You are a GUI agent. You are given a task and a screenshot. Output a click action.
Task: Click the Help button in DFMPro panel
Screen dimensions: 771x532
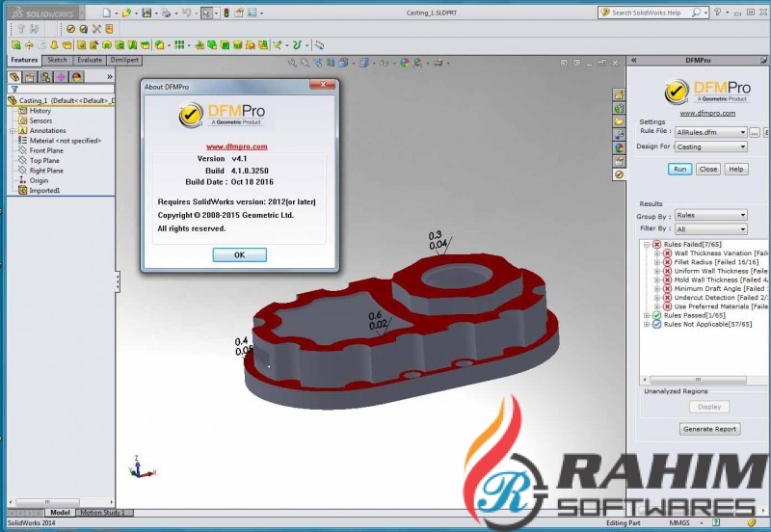click(736, 169)
